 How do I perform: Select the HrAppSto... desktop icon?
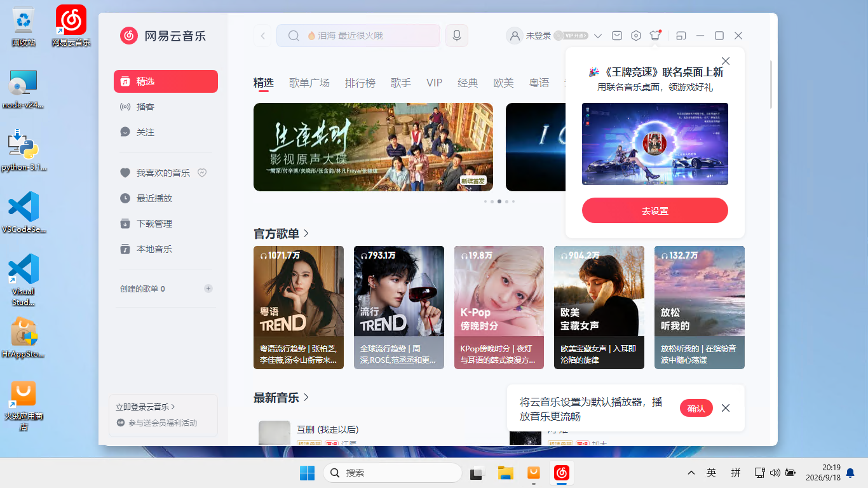click(x=24, y=338)
